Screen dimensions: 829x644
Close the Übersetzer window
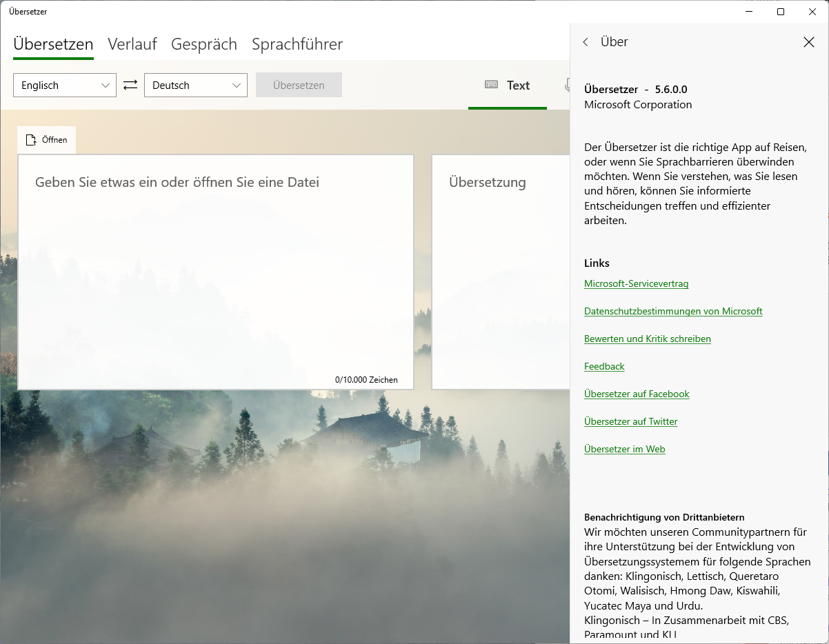(x=812, y=12)
